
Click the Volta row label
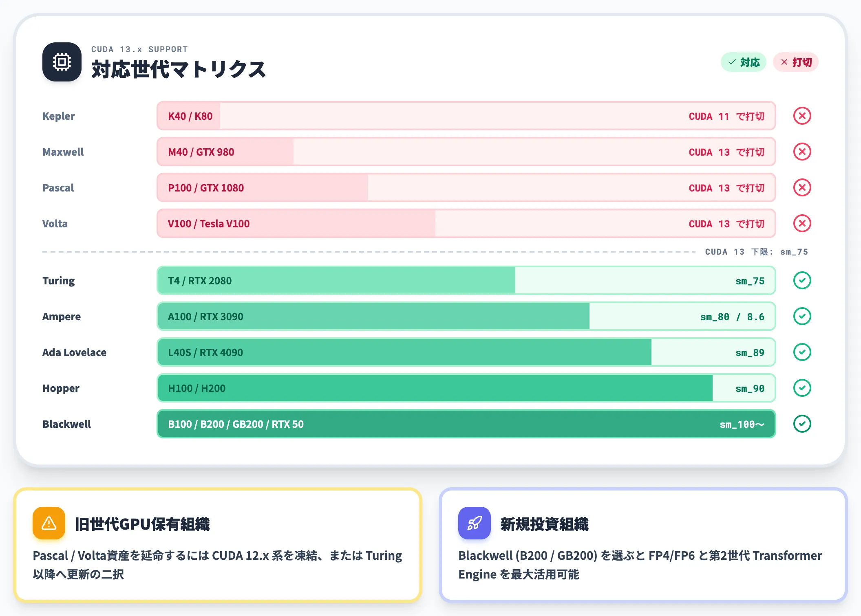click(x=55, y=224)
